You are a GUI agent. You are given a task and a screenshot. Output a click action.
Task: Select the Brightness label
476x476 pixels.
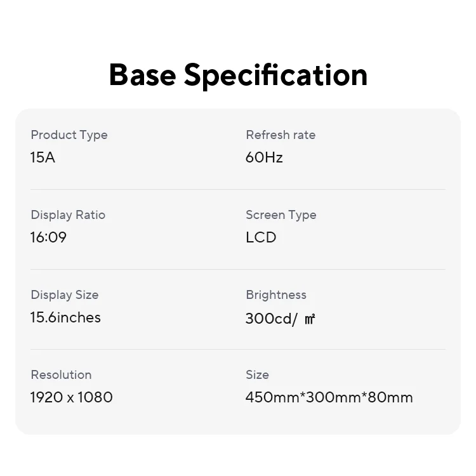(276, 294)
